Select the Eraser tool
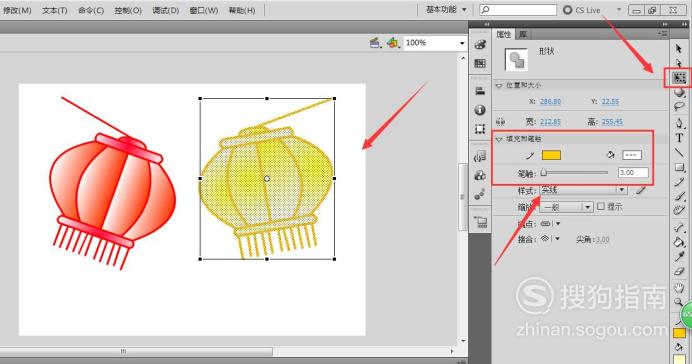692x364 pixels. coord(679,271)
